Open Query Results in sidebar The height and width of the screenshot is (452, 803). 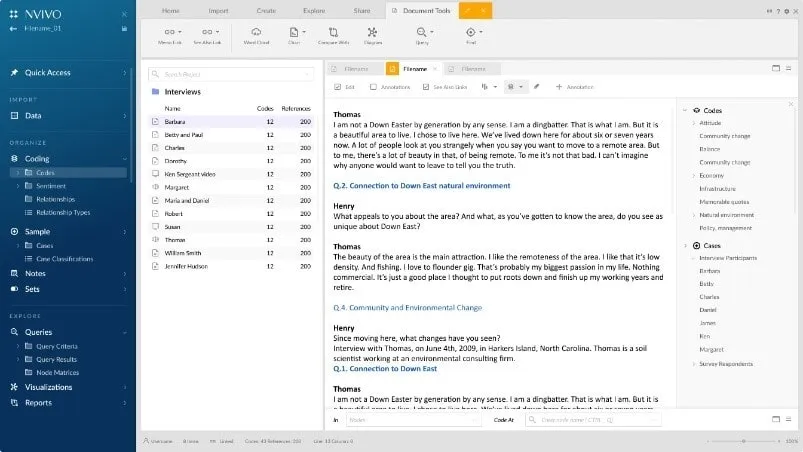tap(56, 359)
